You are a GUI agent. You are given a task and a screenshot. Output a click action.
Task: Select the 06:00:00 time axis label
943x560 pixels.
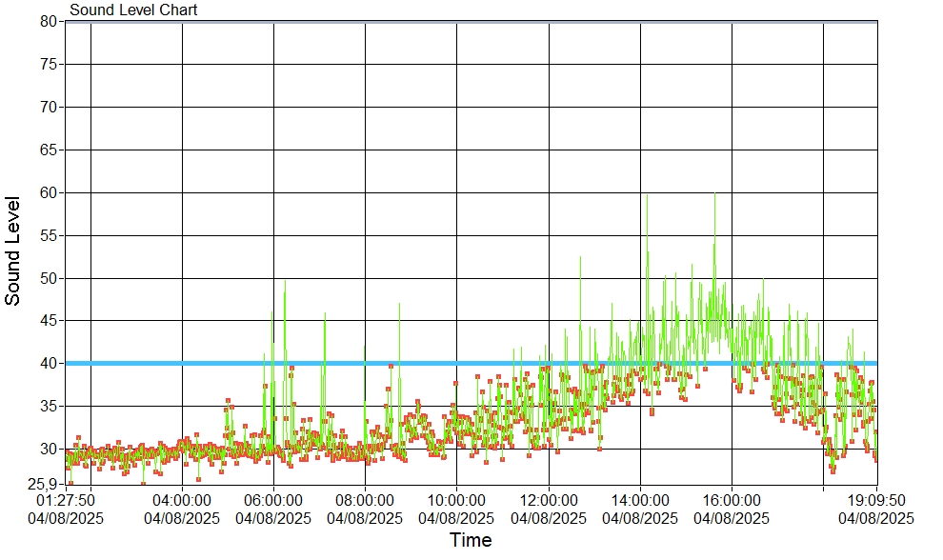point(273,500)
